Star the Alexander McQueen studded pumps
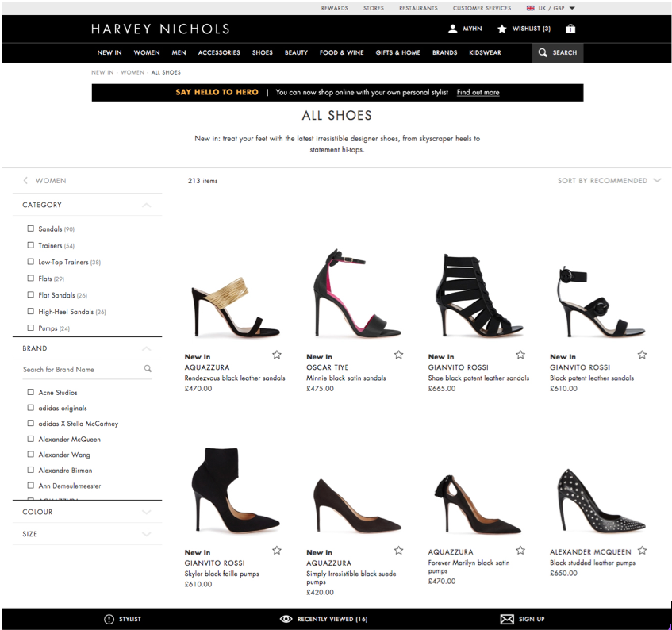The width and height of the screenshot is (672, 630). (x=642, y=551)
